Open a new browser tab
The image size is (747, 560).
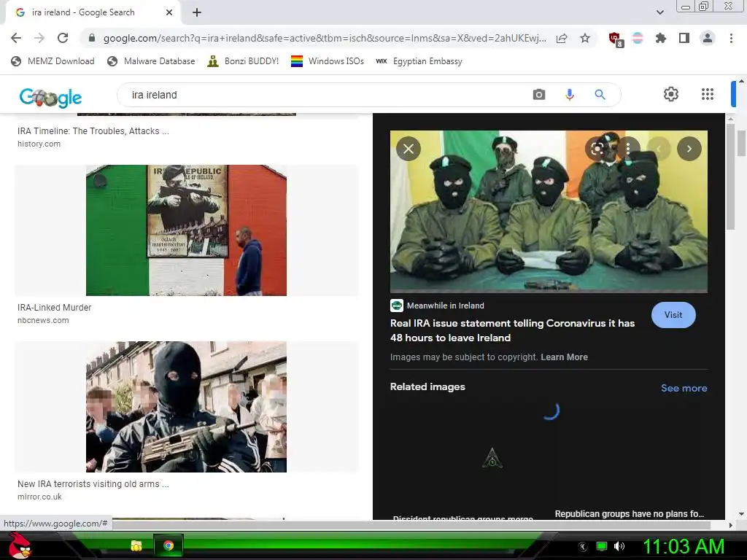click(x=197, y=12)
